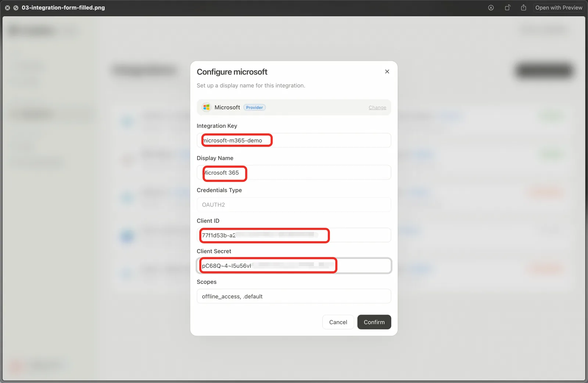Click the Client ID label

click(x=208, y=221)
